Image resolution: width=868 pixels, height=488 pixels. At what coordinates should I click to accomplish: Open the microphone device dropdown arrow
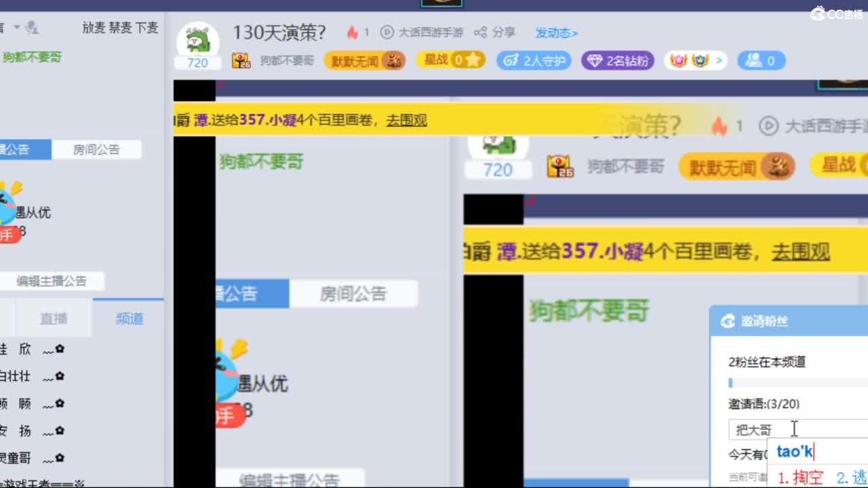click(16, 28)
